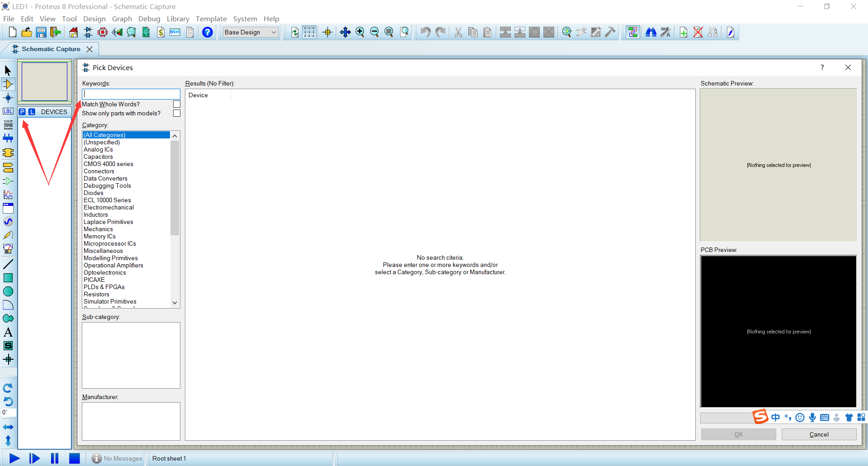Select the Selection Mode arrow tool
868x466 pixels.
(x=8, y=71)
